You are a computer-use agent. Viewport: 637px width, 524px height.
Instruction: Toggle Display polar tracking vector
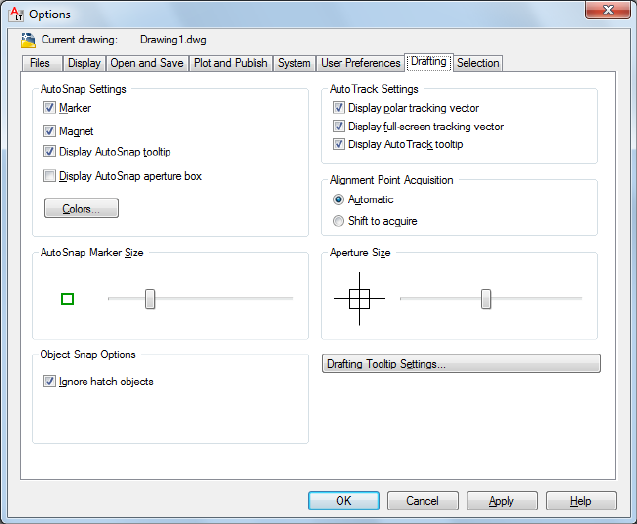pyautogui.click(x=340, y=108)
